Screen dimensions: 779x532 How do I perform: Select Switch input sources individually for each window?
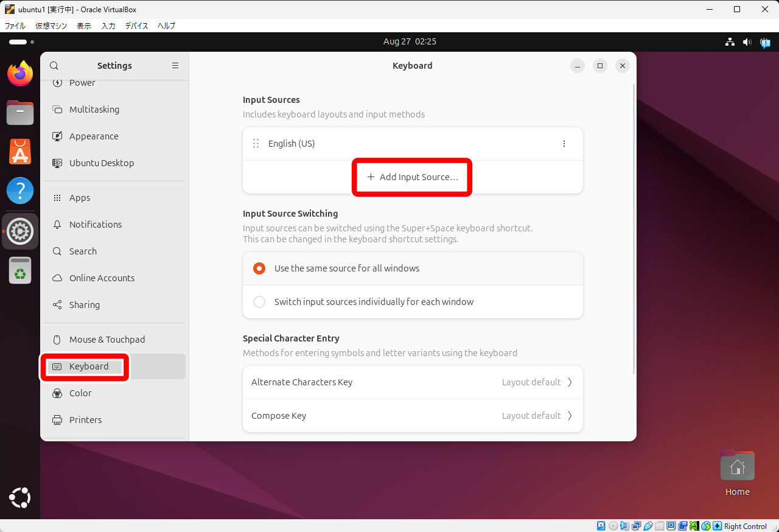413,302
